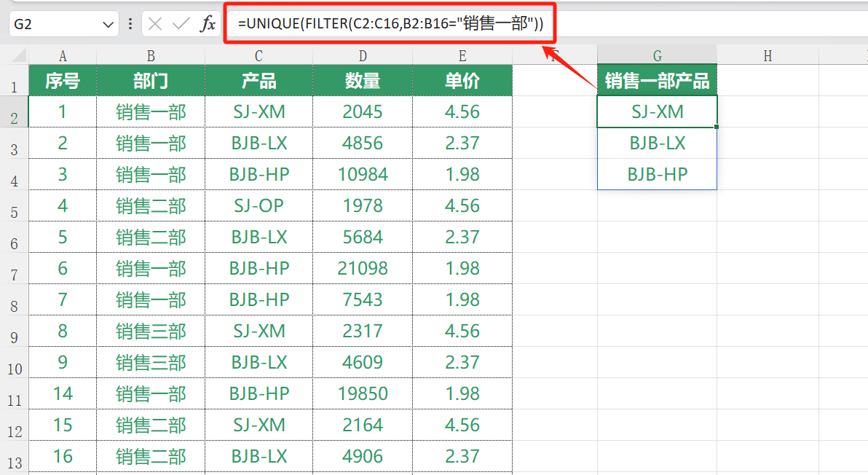Select column H header
This screenshot has height=475, width=868.
pos(768,56)
